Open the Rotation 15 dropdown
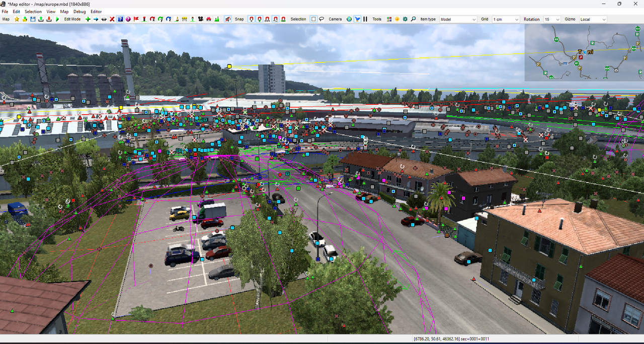The height and width of the screenshot is (344, 644). (x=551, y=19)
